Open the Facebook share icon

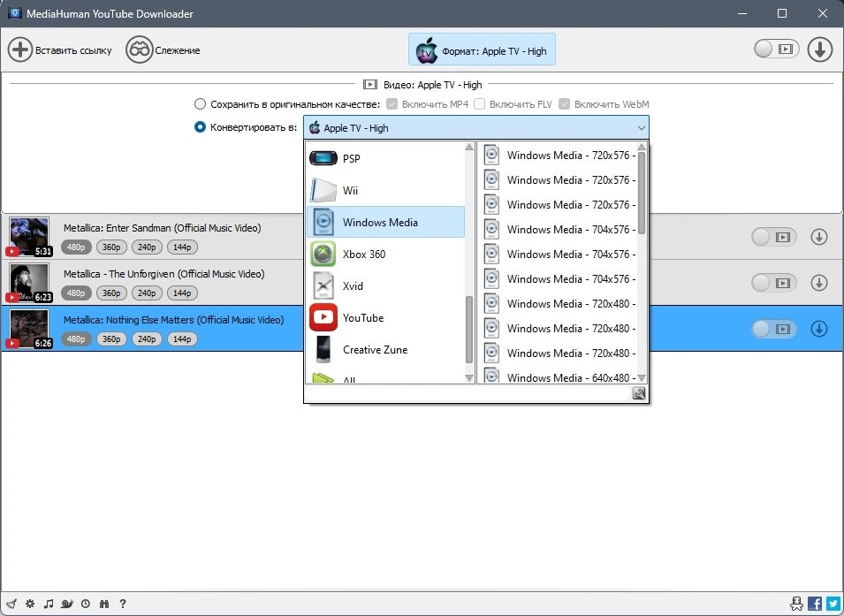pyautogui.click(x=815, y=604)
